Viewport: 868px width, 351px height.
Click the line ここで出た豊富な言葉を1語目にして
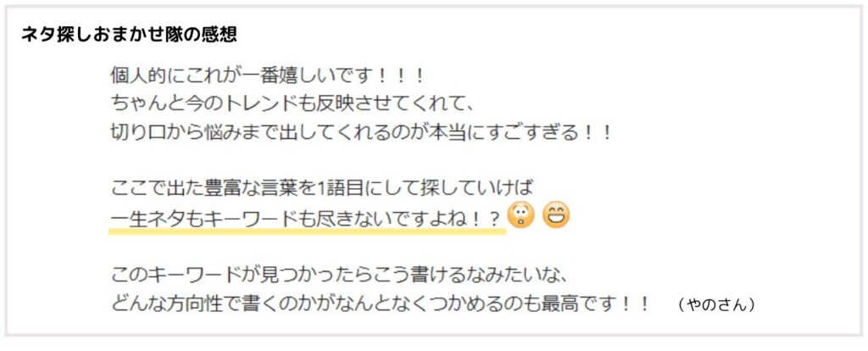(x=322, y=189)
